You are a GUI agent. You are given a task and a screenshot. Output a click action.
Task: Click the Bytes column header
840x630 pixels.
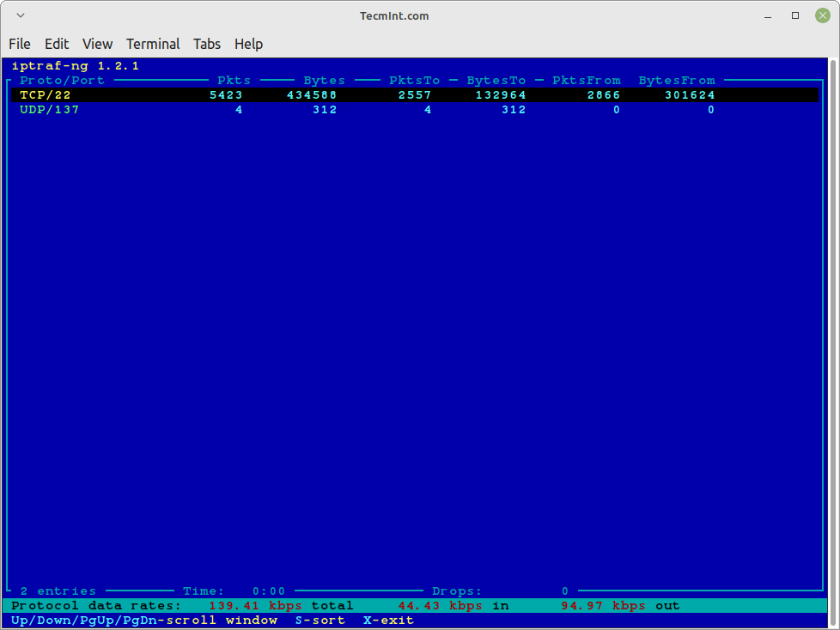pos(324,81)
